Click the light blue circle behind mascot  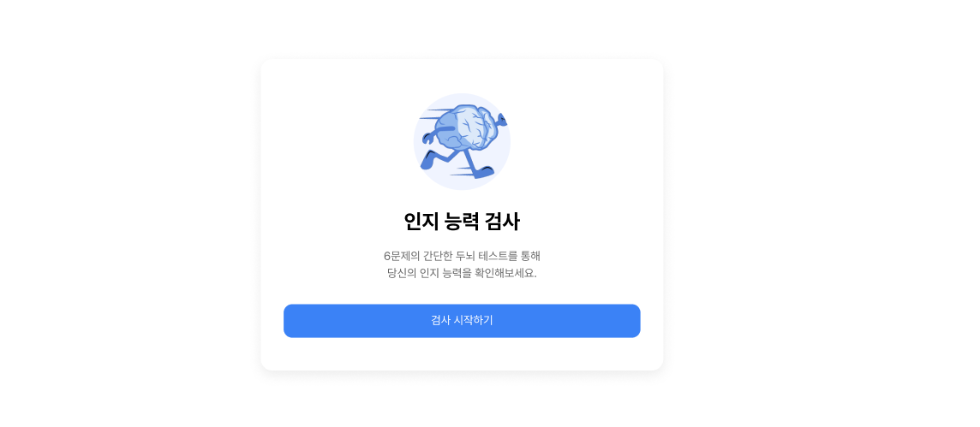[x=462, y=141]
